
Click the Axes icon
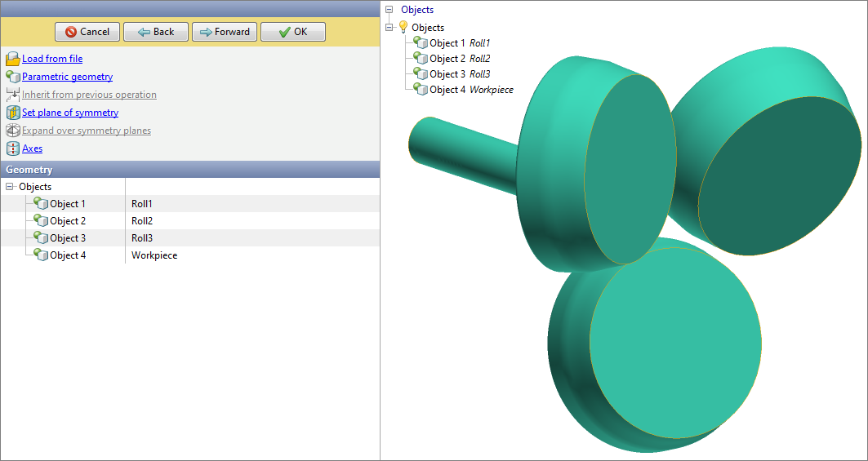[12, 148]
